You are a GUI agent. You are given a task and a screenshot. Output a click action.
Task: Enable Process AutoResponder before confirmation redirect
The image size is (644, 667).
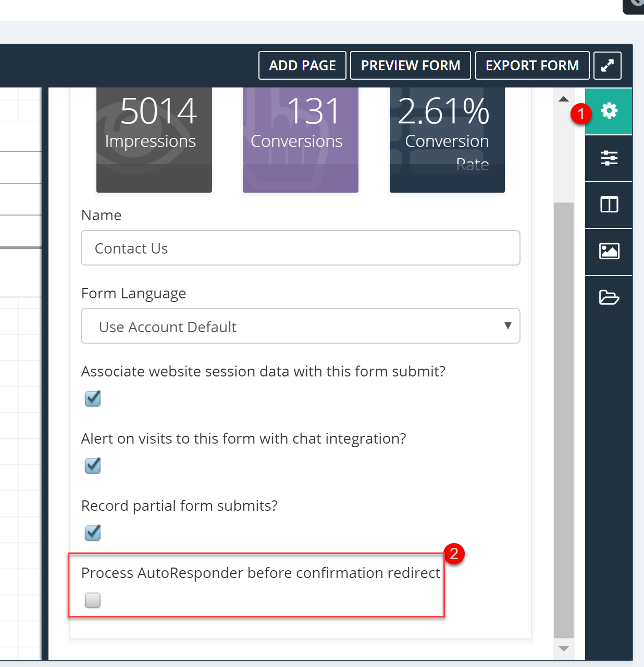point(93,600)
